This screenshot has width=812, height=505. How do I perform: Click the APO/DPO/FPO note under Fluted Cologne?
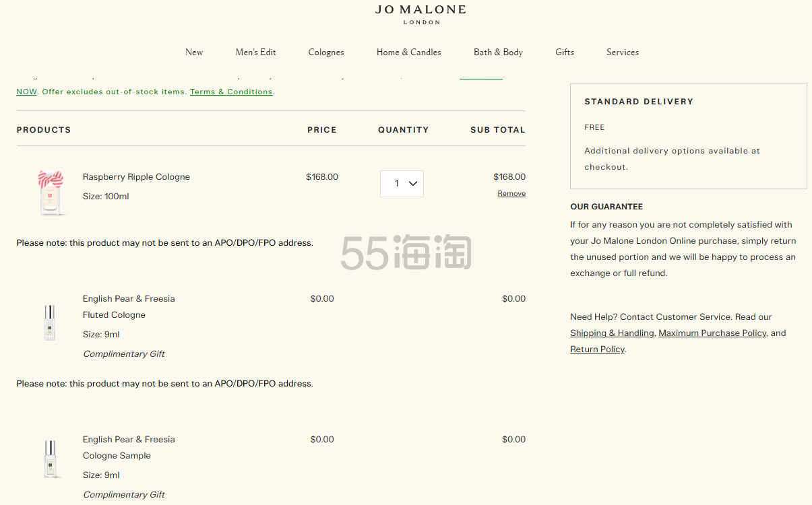coord(165,384)
